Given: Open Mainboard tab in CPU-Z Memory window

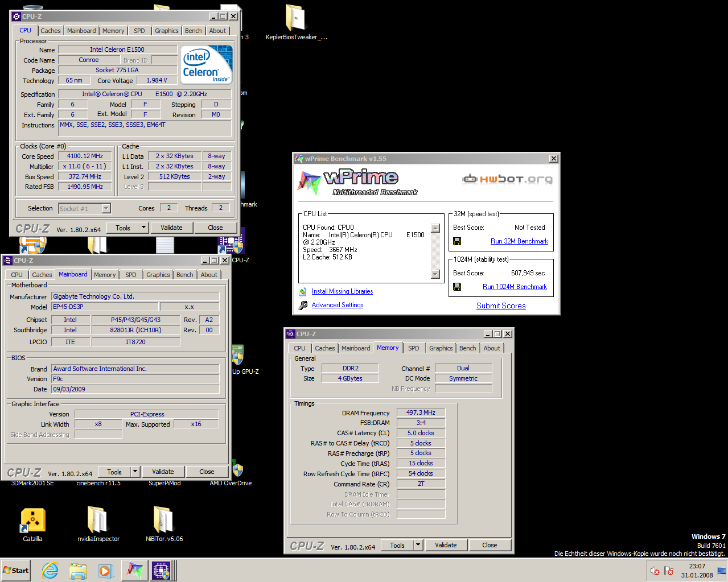Looking at the screenshot, I should click(x=356, y=348).
